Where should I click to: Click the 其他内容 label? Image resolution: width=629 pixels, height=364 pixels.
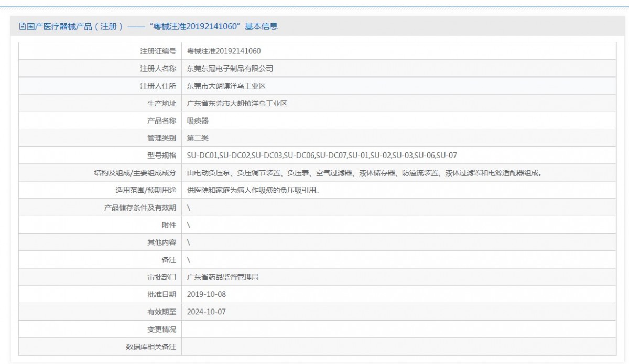pos(161,242)
